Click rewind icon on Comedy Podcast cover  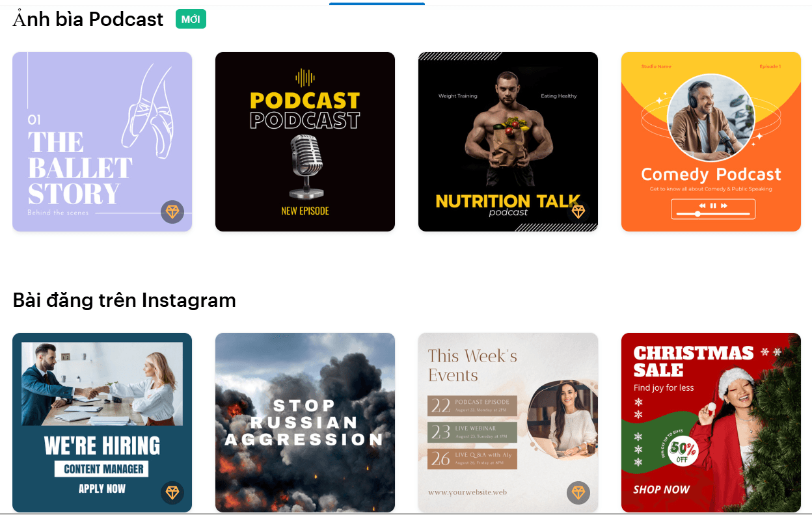tap(702, 205)
